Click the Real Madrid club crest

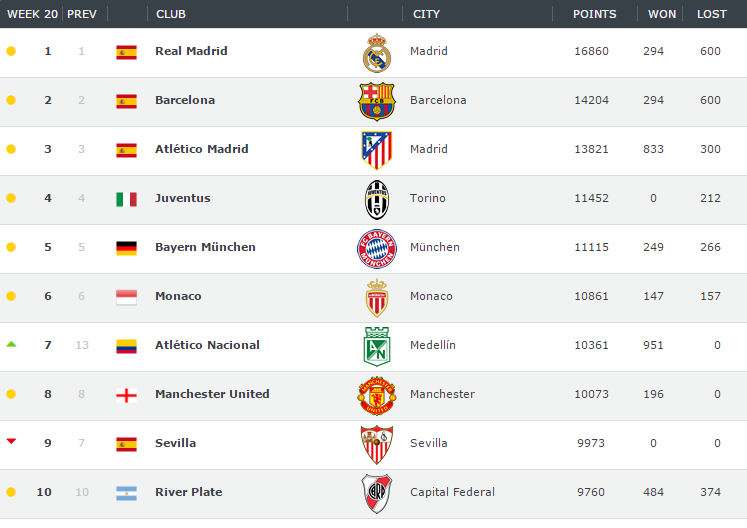[x=377, y=53]
